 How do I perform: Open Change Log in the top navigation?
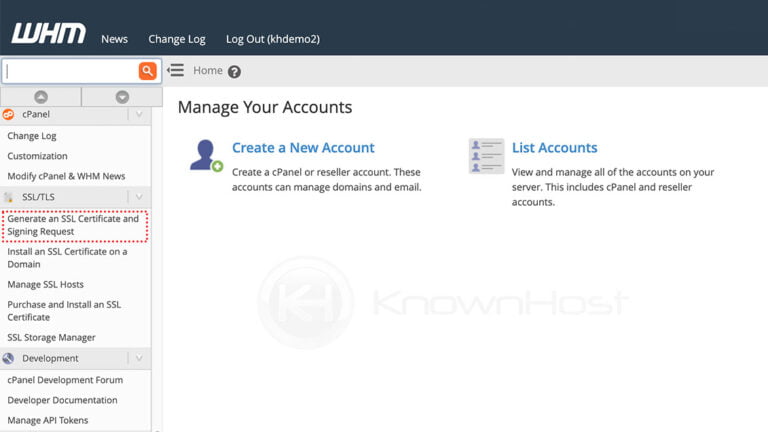[x=177, y=39]
